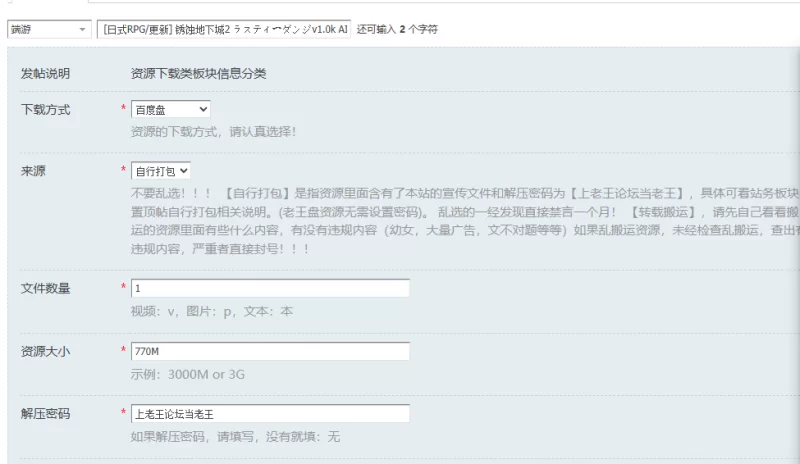Focus the 文件数量 input containing 1
The height and width of the screenshot is (464, 800).
270,288
